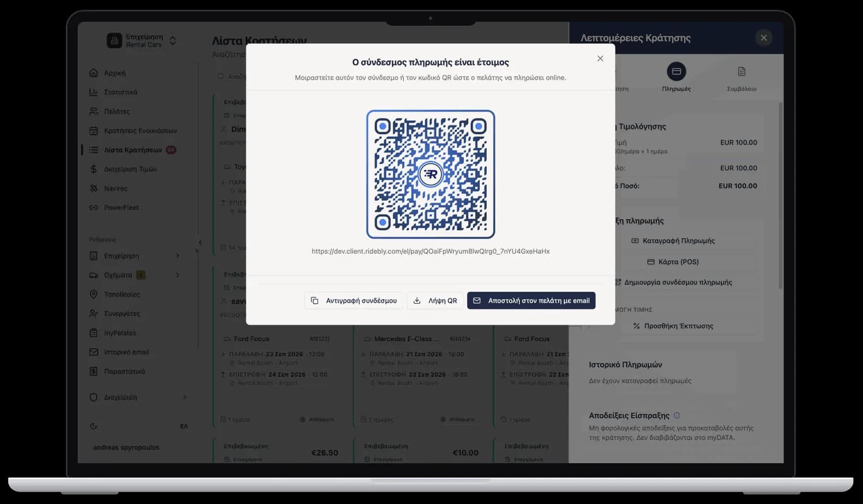Close the payment link dialog
Viewport: 863px width, 504px height.
(600, 58)
